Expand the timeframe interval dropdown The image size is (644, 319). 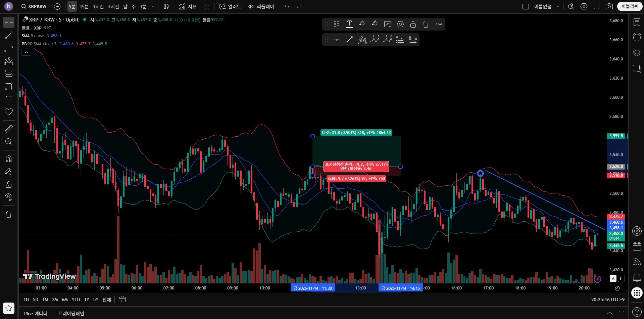[x=153, y=6]
